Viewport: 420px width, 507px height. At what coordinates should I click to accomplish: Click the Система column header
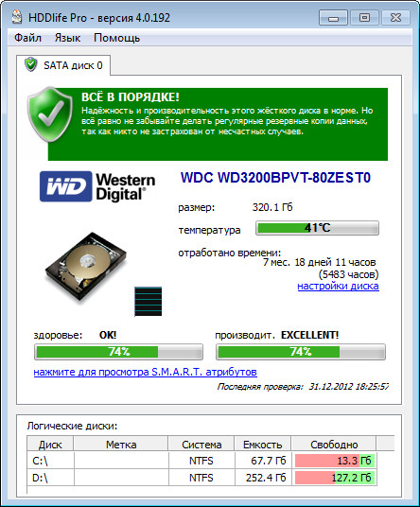201,445
